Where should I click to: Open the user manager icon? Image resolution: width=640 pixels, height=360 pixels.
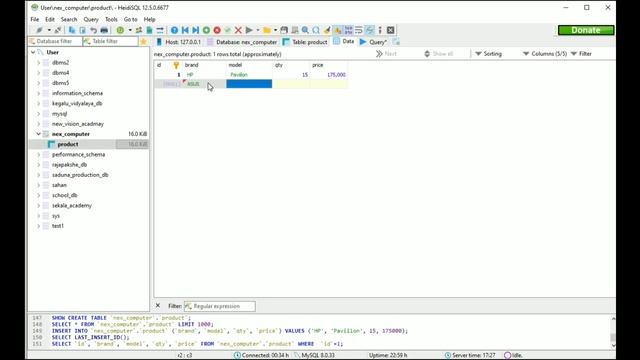(139, 30)
